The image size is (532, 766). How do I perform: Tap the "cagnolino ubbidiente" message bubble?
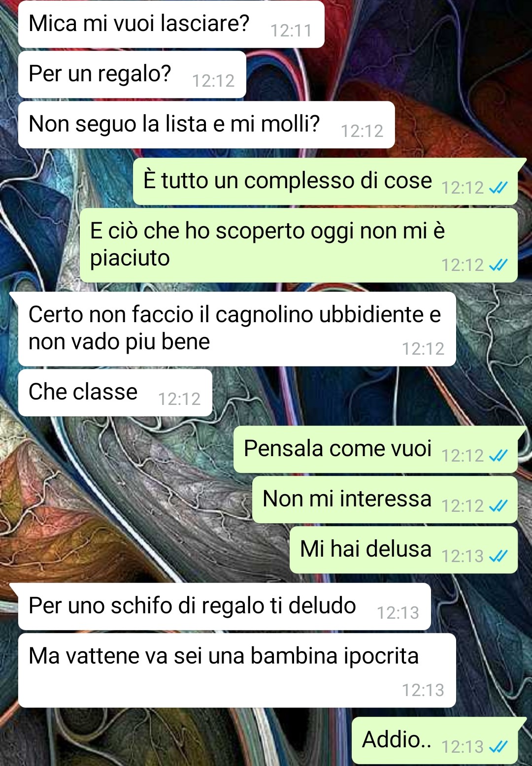(236, 329)
